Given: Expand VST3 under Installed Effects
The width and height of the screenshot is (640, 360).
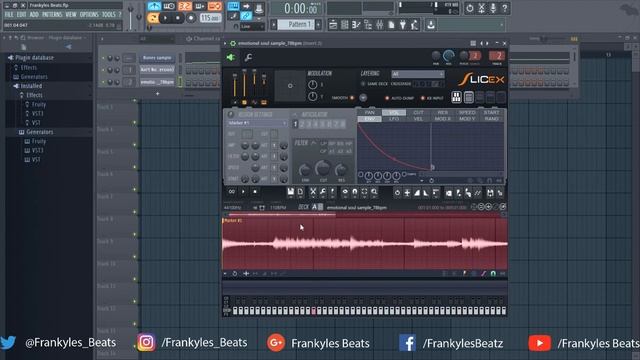Looking at the screenshot, I should tap(38, 113).
